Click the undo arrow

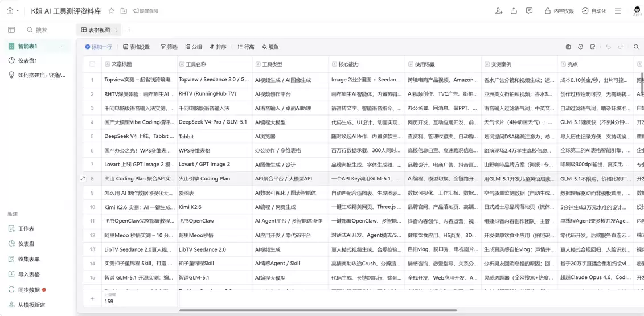tap(608, 47)
